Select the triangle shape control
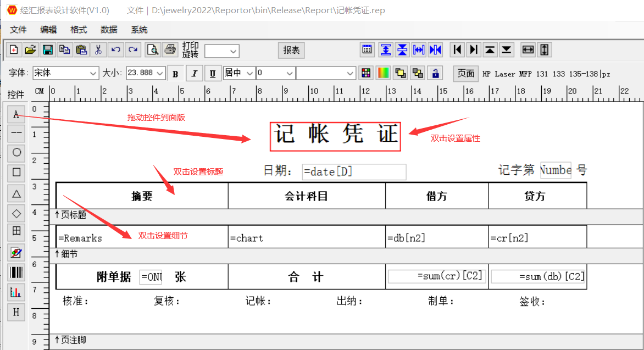Viewport: 644px width, 350px height. (16, 193)
